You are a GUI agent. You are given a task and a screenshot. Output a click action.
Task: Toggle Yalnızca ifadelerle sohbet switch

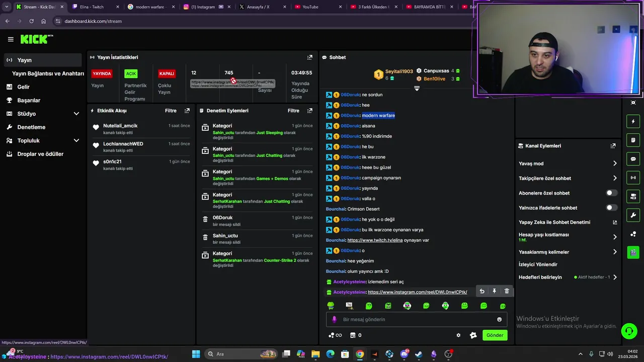click(611, 208)
